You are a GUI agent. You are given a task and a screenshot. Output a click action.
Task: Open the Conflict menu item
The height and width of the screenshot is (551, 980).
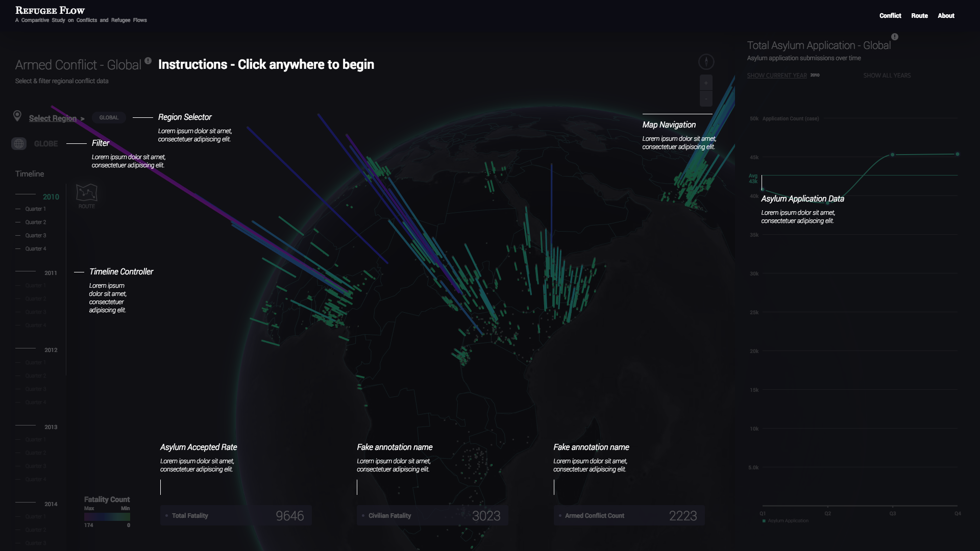890,16
